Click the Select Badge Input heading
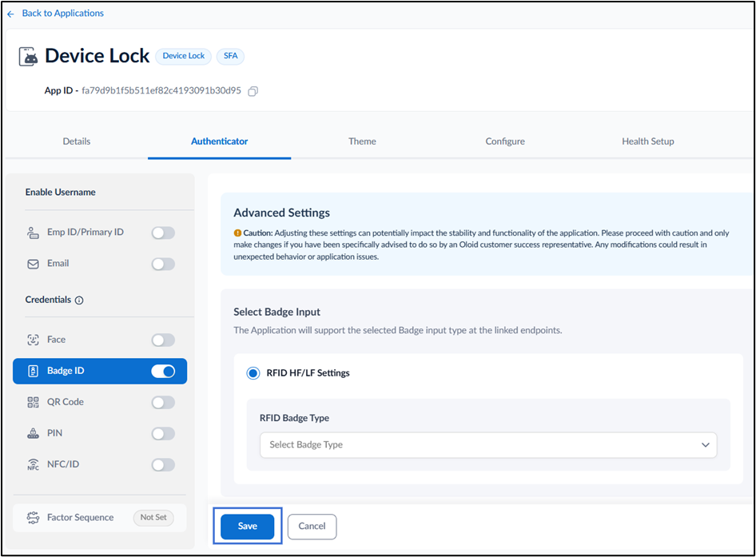Image resolution: width=756 pixels, height=557 pixels. [x=277, y=312]
